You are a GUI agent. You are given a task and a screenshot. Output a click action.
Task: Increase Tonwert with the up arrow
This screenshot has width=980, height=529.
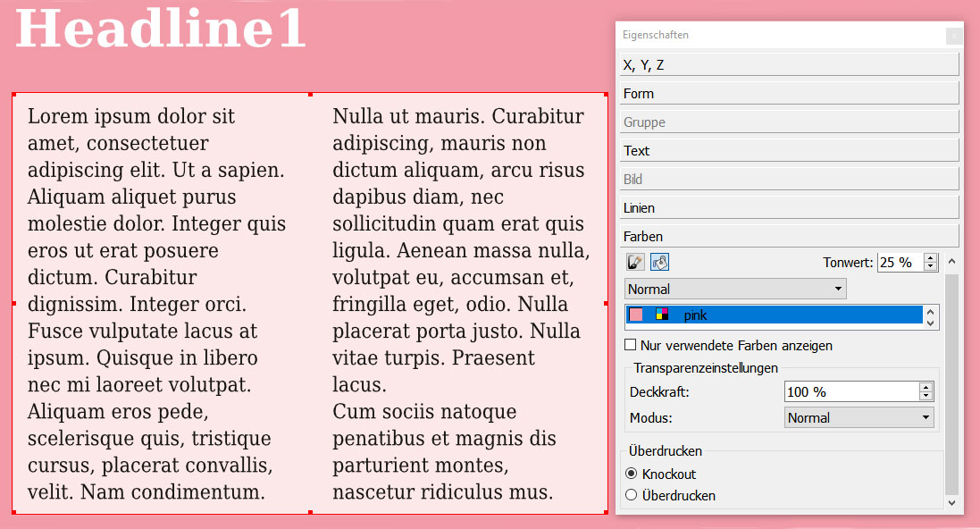(930, 257)
